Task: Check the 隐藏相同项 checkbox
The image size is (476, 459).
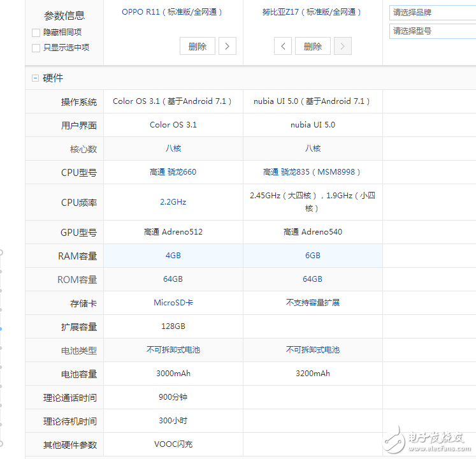Action: tap(36, 33)
